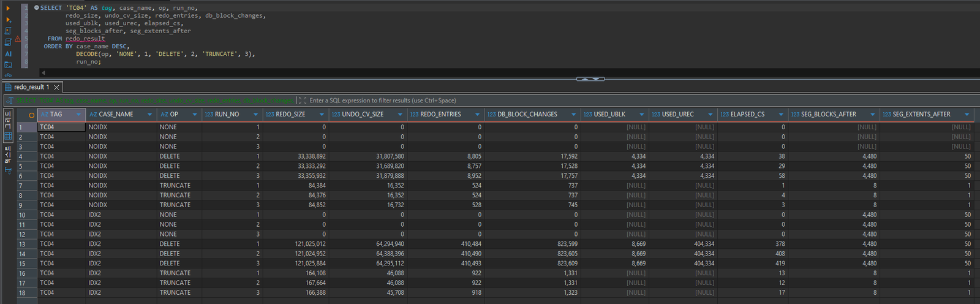The width and height of the screenshot is (980, 304).
Task: Click the REDO_SIZE value 84,852
Action: [x=317, y=205]
